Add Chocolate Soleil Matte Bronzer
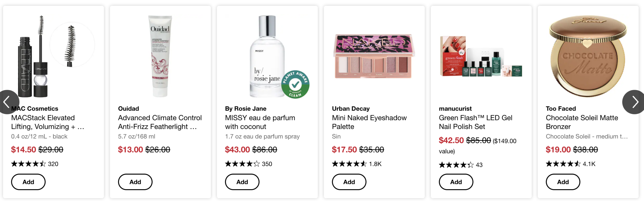 pos(563,182)
